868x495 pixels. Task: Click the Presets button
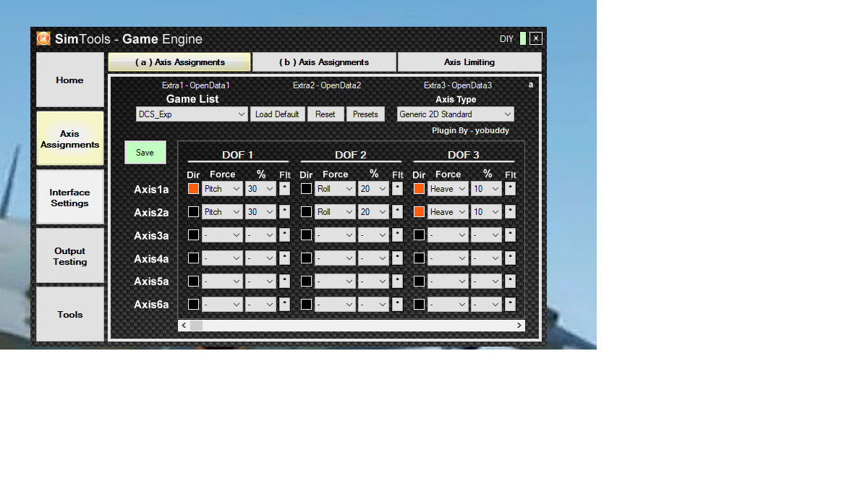click(x=365, y=114)
